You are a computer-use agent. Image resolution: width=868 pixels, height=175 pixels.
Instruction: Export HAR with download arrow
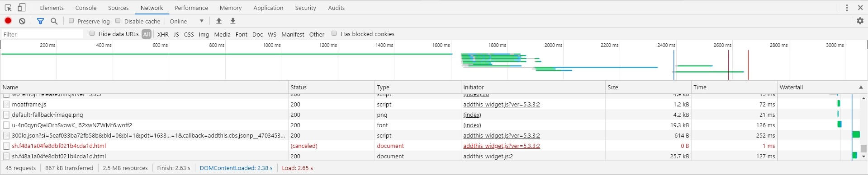(x=233, y=21)
